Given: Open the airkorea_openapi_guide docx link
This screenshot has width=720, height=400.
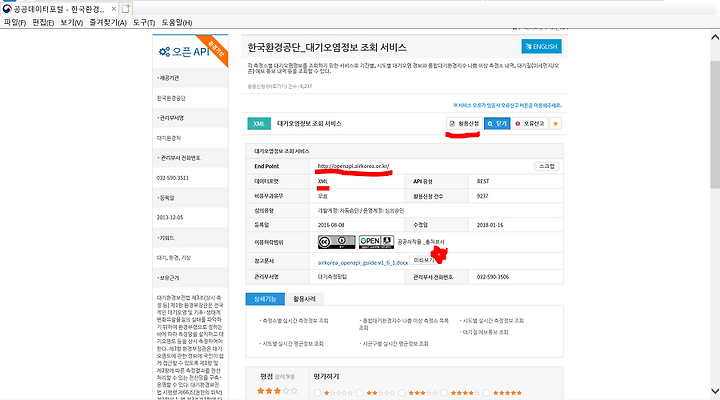Looking at the screenshot, I should click(x=363, y=263).
